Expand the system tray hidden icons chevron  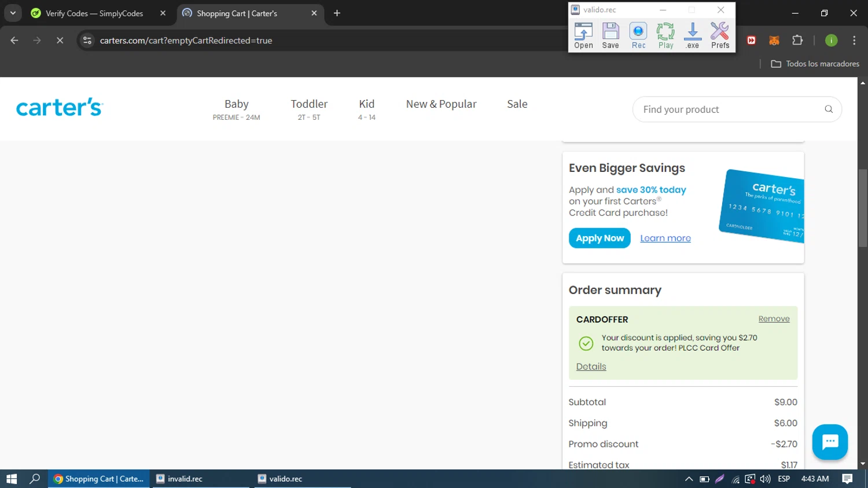click(689, 479)
